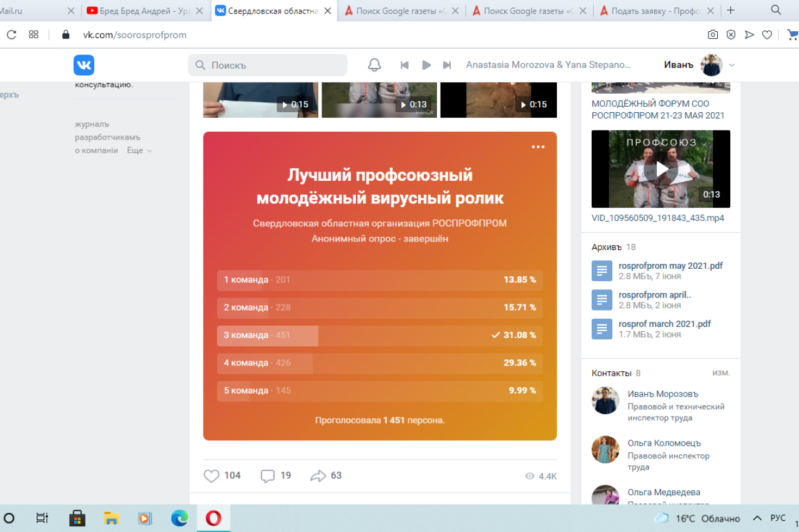Select poll option 5 команда
The height and width of the screenshot is (532, 799).
pos(380,390)
